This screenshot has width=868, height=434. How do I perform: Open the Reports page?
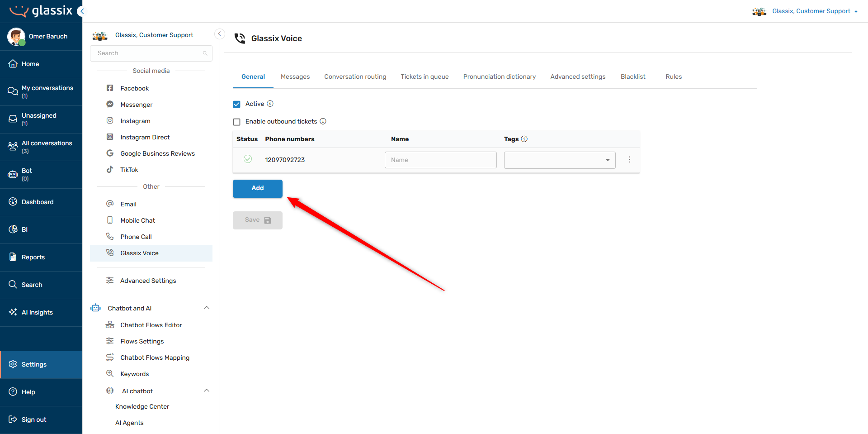41,257
